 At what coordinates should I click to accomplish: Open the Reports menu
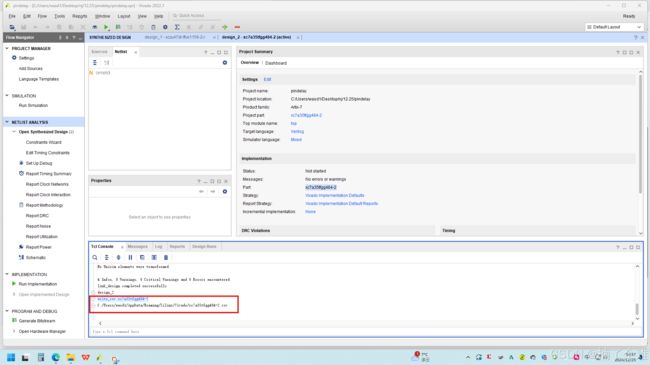pyautogui.click(x=80, y=16)
